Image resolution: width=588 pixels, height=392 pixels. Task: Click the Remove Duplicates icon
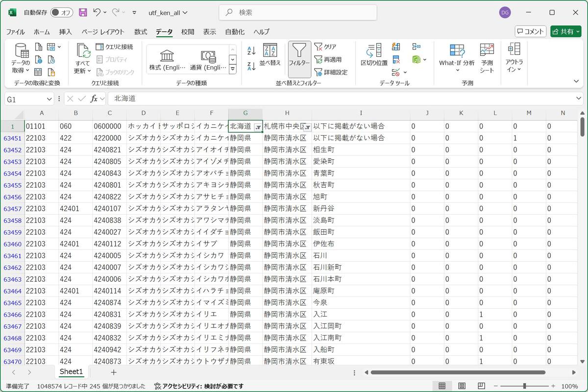click(396, 60)
